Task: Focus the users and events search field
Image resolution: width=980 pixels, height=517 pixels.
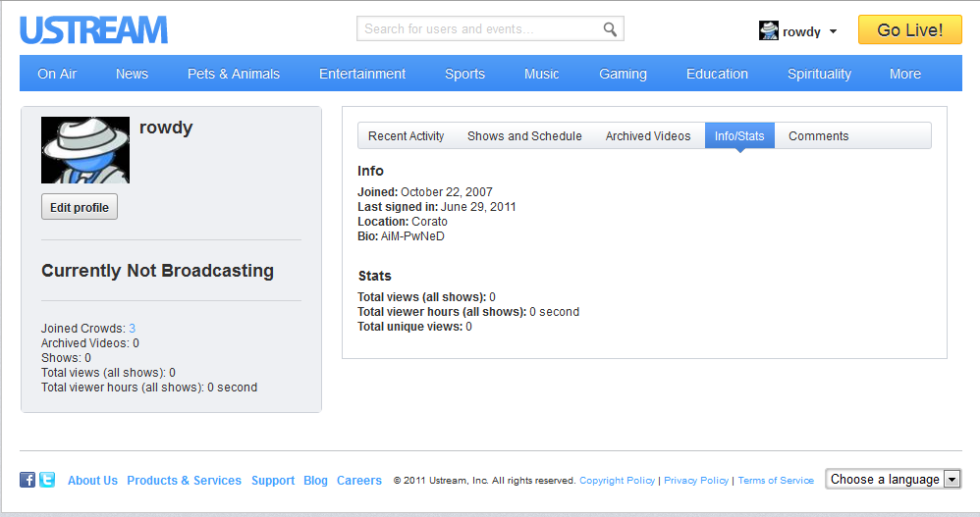Action: tap(478, 28)
